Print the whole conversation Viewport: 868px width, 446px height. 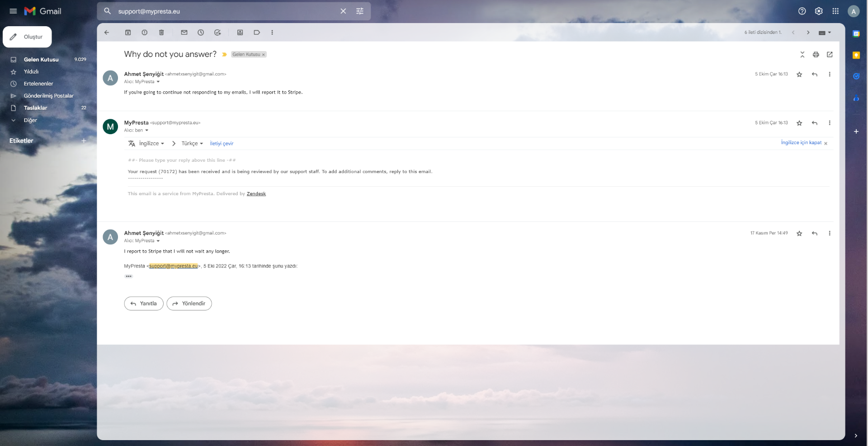click(816, 55)
